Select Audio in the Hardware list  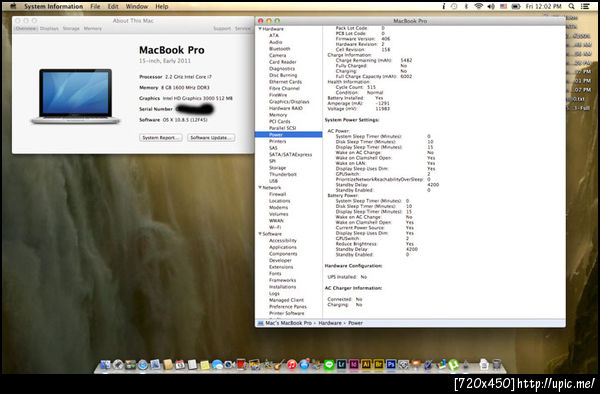276,42
